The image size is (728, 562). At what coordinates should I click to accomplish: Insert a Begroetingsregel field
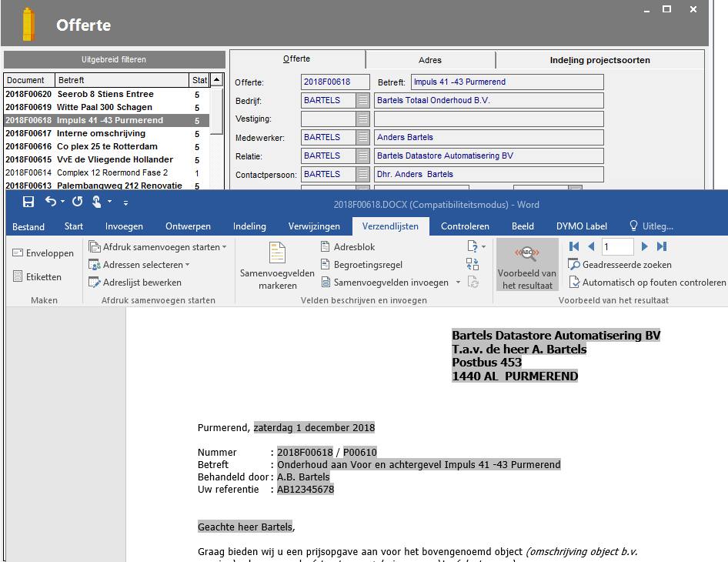(362, 265)
